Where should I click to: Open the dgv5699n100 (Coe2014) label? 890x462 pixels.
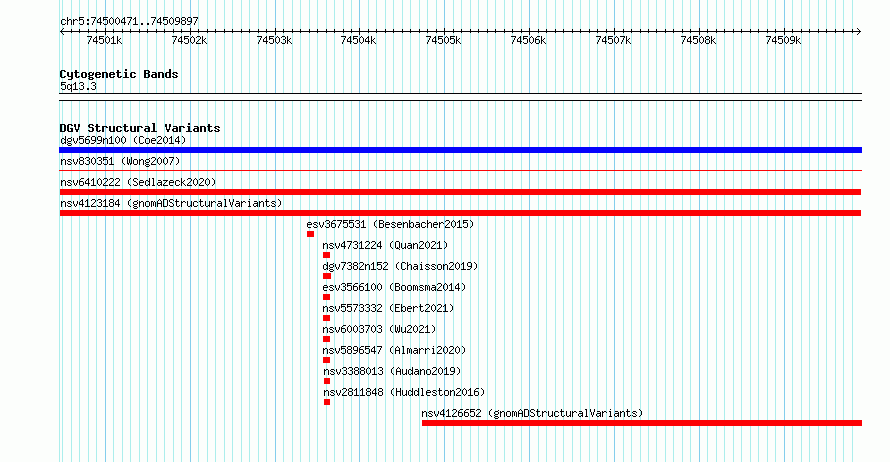point(123,140)
